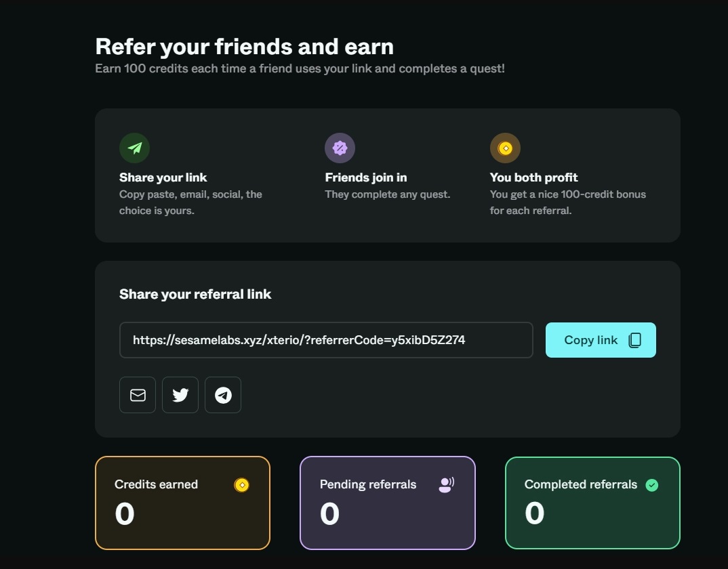Viewport: 728px width, 569px height.
Task: Click the green checkmark in Completed referrals
Action: (x=652, y=485)
